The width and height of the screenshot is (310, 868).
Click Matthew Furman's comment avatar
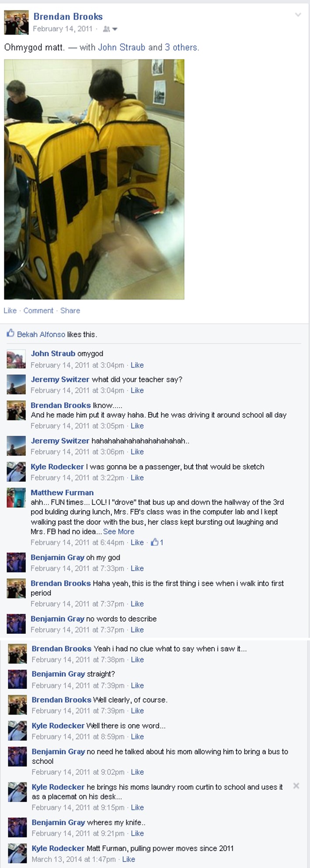pos(16,498)
